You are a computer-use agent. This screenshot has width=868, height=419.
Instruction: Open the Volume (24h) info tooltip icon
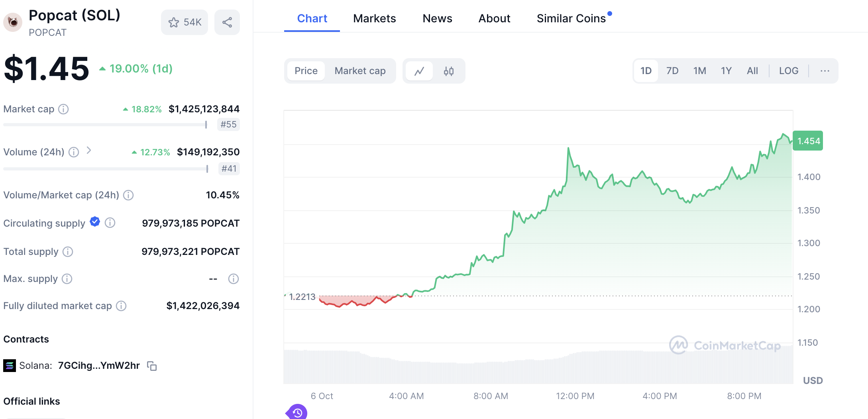(74, 152)
